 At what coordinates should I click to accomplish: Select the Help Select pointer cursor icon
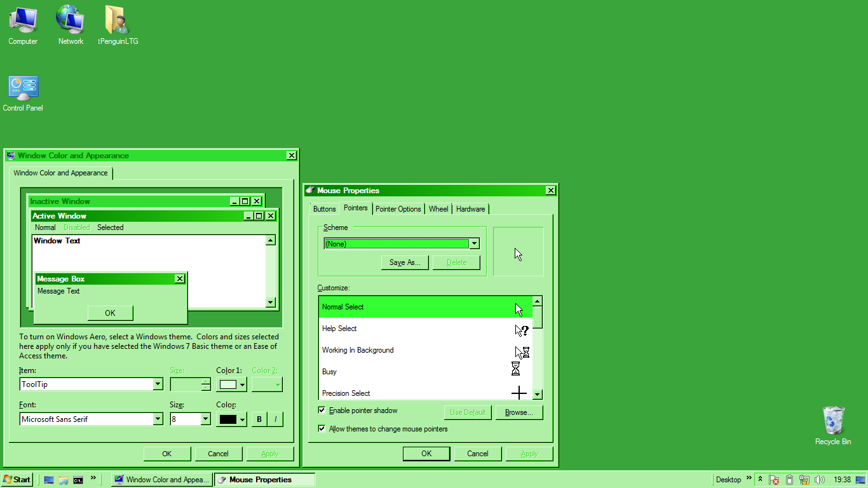(x=521, y=330)
